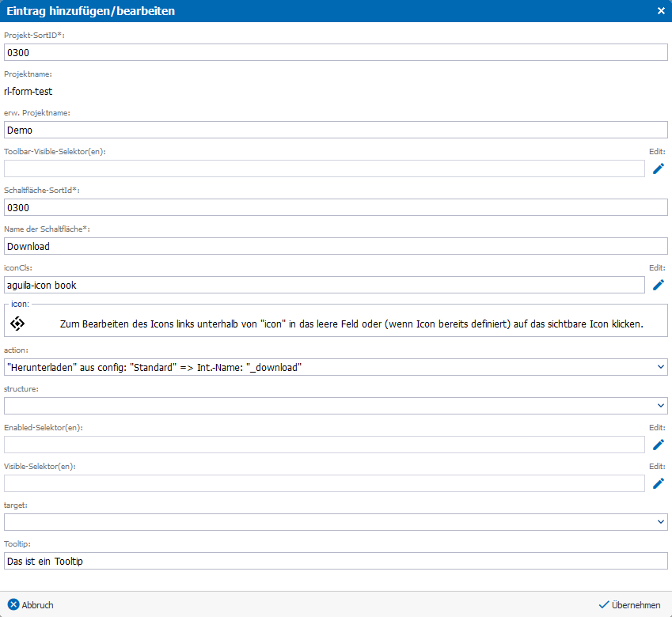The width and height of the screenshot is (672, 617).
Task: Click the Übernehmen checkmark icon
Action: click(603, 604)
